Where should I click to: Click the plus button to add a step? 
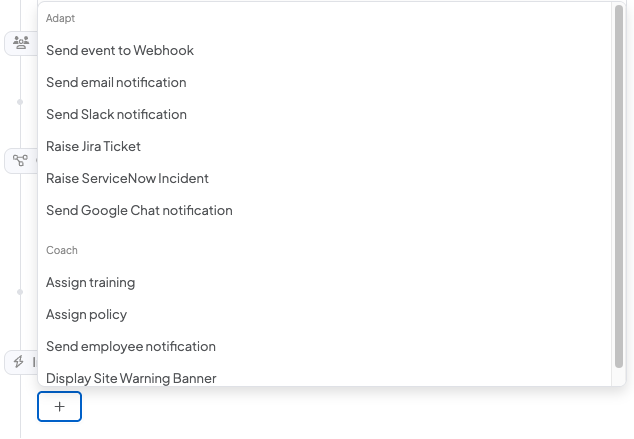point(59,406)
